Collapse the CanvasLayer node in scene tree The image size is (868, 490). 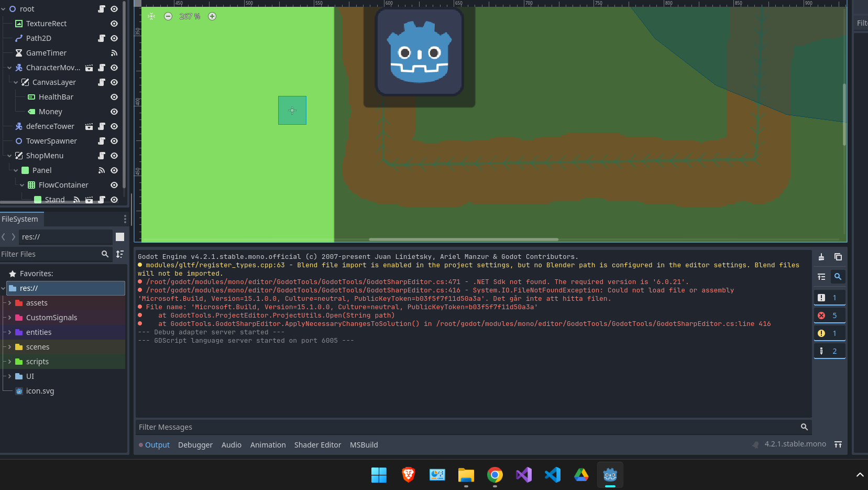coord(16,82)
